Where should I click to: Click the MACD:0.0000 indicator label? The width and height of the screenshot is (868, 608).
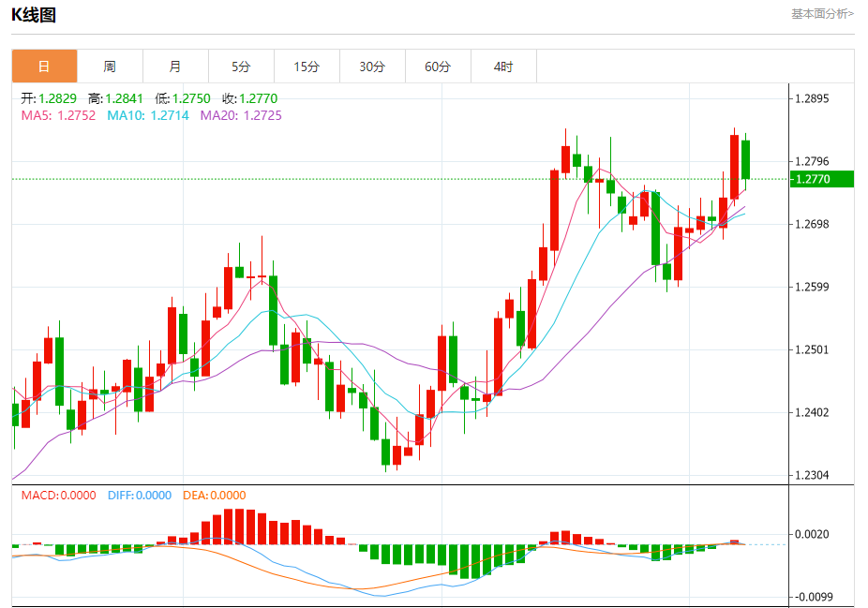[x=59, y=496]
